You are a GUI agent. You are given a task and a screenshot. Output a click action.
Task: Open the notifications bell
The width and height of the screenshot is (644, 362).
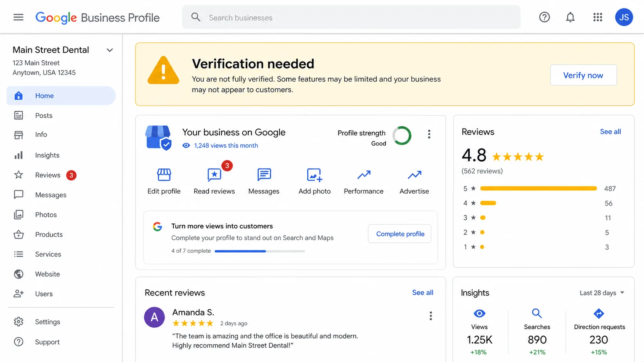(570, 17)
